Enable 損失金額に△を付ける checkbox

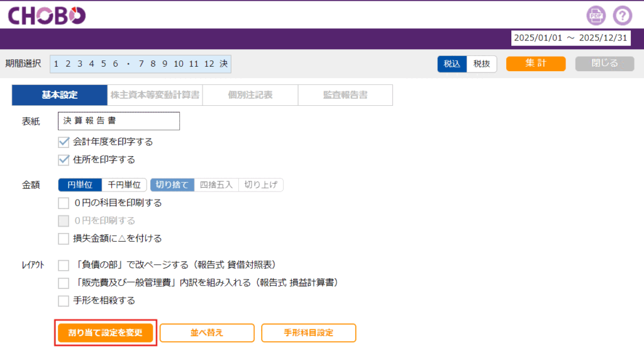click(64, 239)
